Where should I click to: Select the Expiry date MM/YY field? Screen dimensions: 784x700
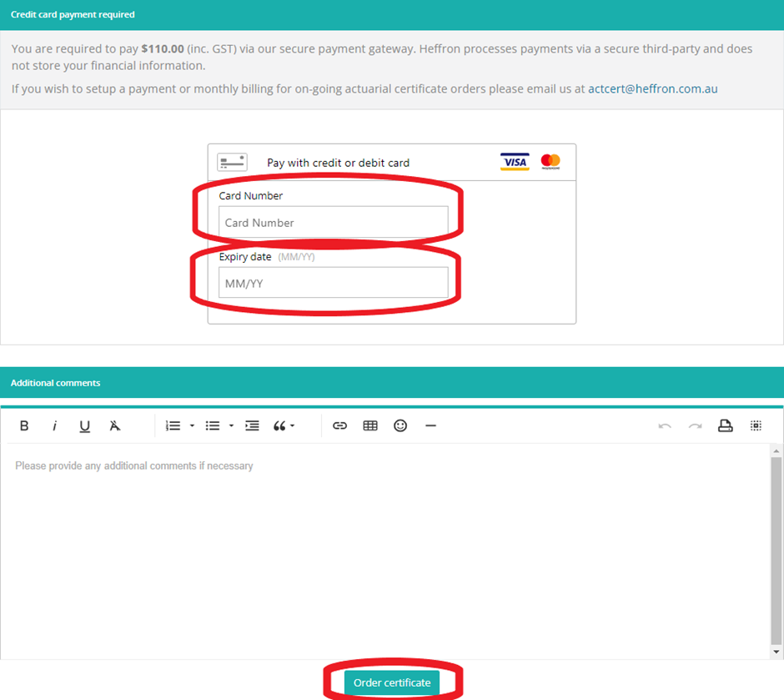334,283
